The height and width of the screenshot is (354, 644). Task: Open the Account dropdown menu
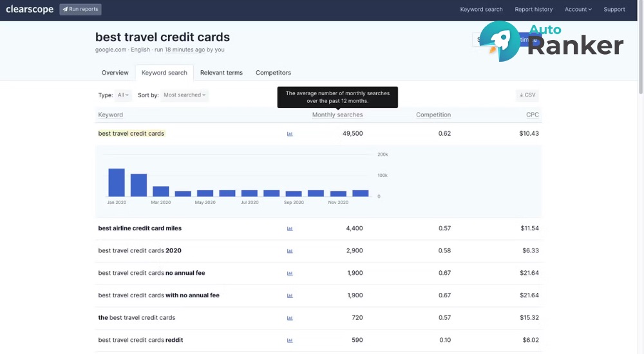(x=578, y=10)
